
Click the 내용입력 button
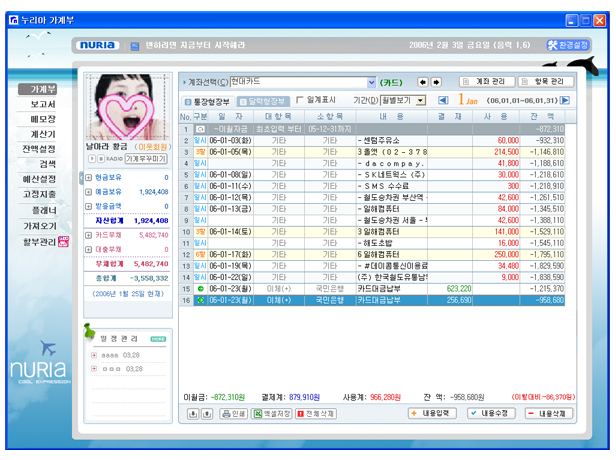(433, 414)
